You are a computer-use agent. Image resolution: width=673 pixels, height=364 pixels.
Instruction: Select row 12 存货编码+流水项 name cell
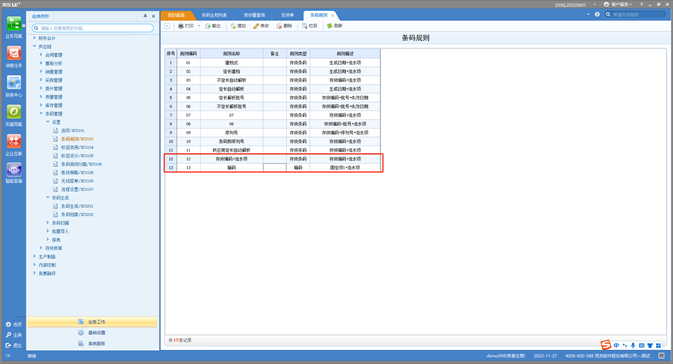(231, 159)
